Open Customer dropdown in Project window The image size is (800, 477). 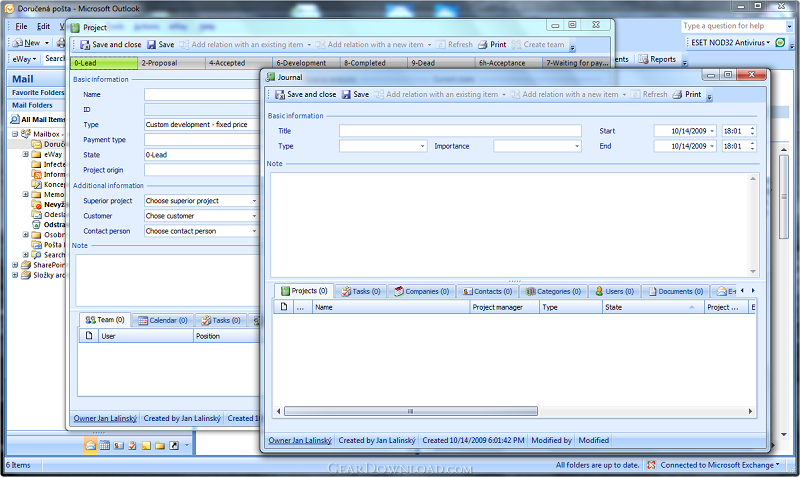point(254,216)
